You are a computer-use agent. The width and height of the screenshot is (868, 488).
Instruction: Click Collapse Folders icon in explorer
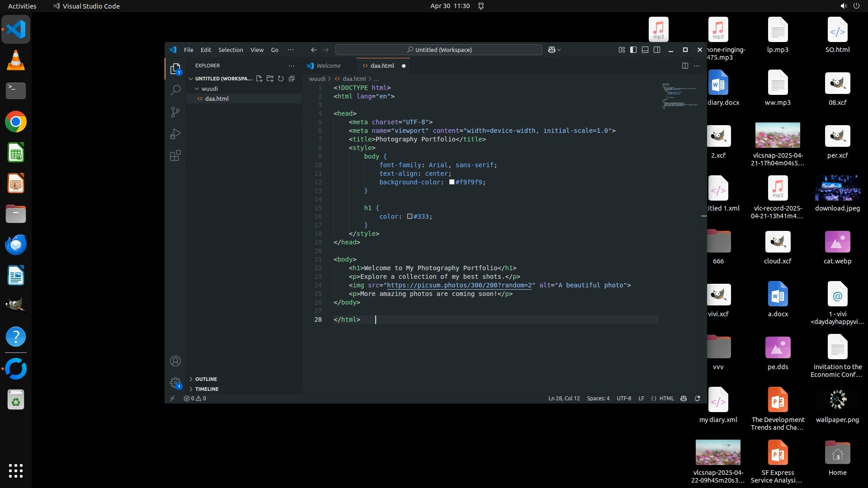click(x=292, y=79)
